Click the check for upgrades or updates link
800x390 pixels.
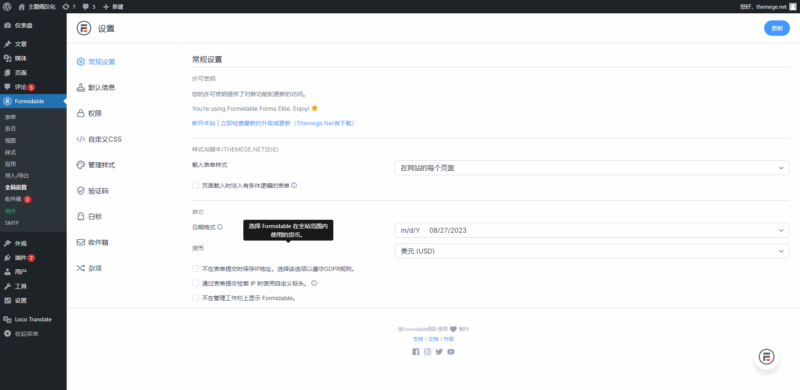tap(288, 123)
